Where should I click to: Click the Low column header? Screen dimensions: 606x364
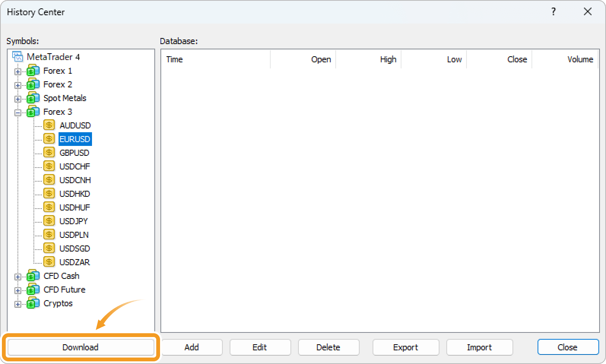click(x=434, y=59)
